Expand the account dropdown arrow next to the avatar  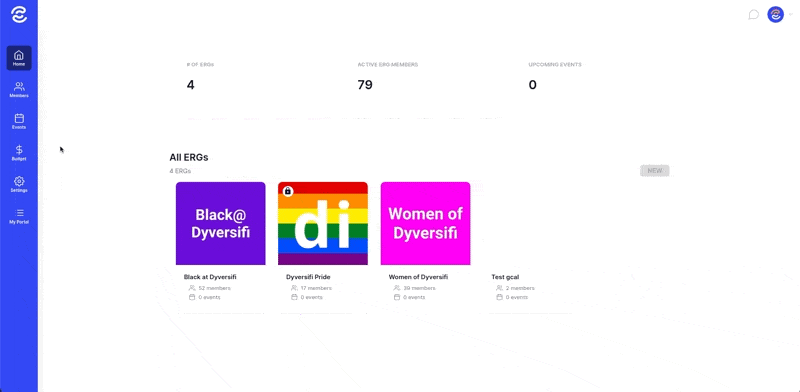coord(790,15)
